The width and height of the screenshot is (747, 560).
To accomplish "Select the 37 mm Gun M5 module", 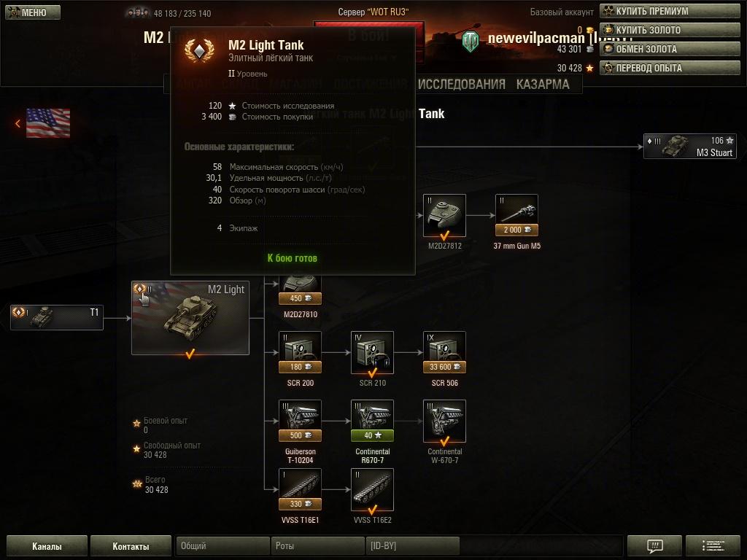I will point(516,215).
